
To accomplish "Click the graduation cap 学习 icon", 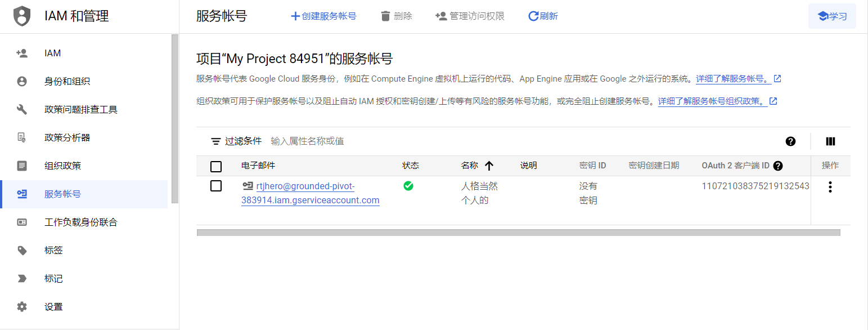I will click(x=823, y=16).
